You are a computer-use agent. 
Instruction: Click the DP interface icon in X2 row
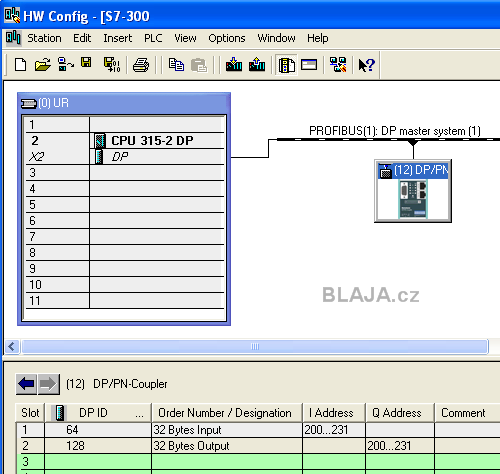coord(99,156)
